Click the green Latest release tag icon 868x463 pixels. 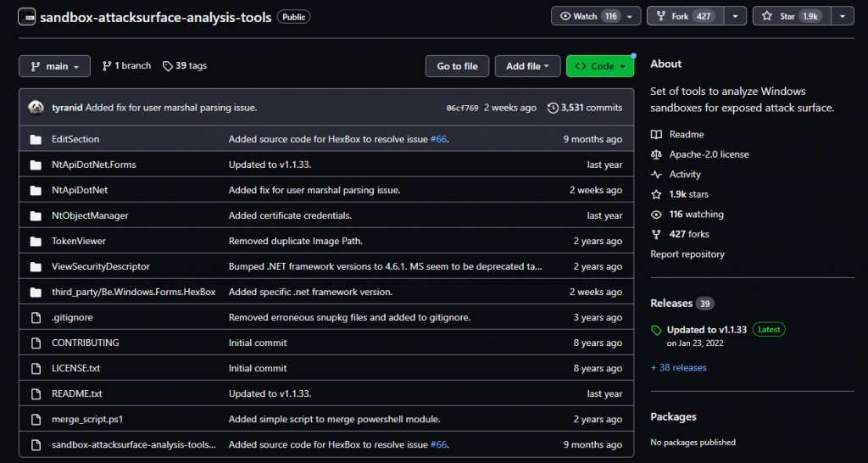coord(656,330)
